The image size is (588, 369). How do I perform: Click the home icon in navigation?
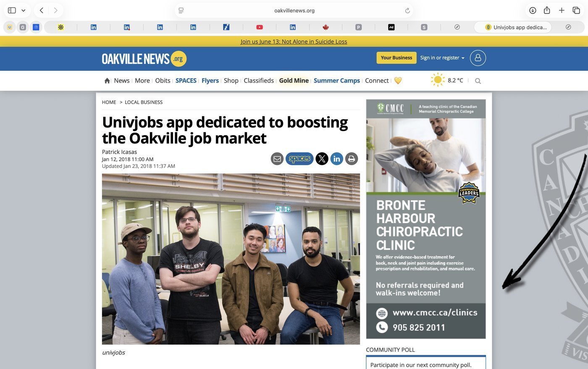(x=107, y=81)
